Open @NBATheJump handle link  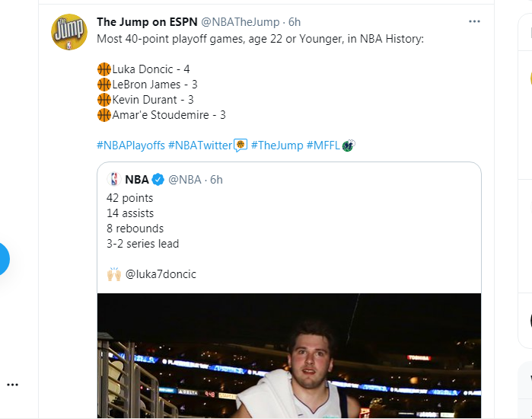point(241,22)
